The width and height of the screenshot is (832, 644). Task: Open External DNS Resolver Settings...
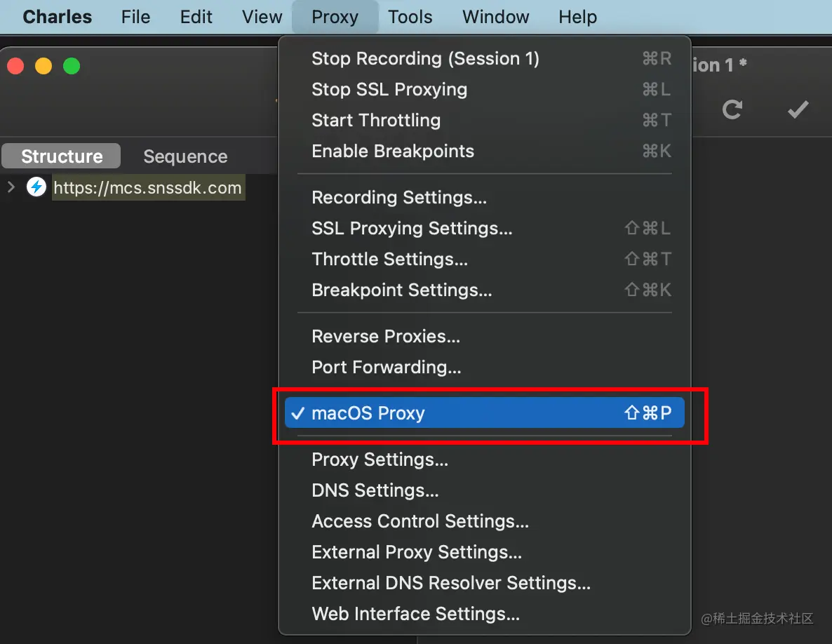pyautogui.click(x=485, y=583)
